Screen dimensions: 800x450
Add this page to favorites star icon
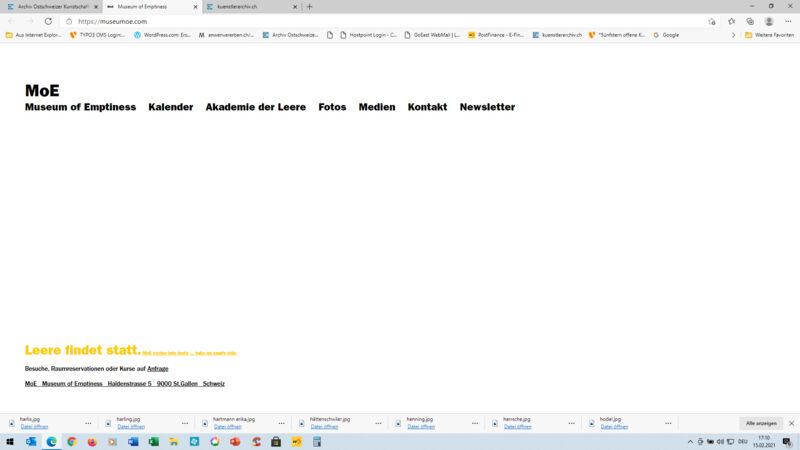712,21
